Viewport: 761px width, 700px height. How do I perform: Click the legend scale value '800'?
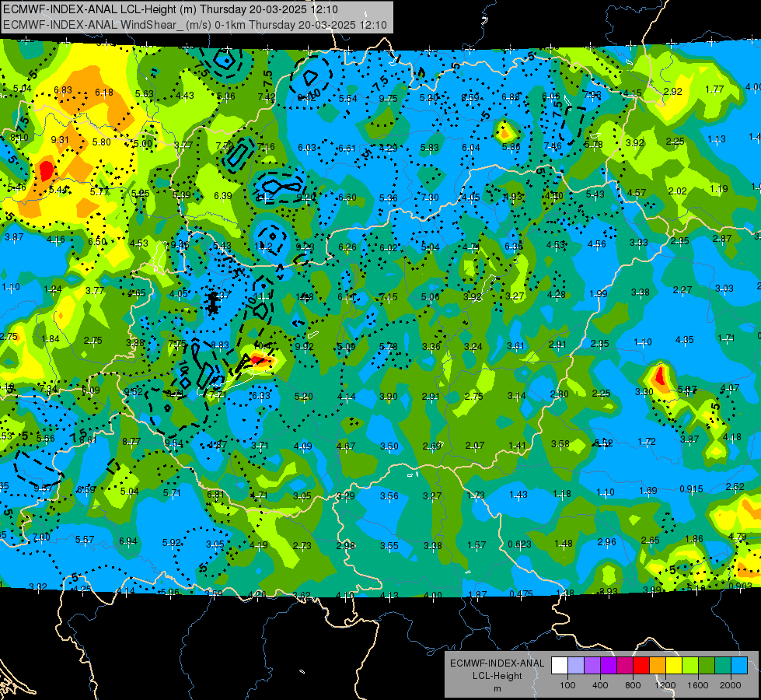click(633, 685)
